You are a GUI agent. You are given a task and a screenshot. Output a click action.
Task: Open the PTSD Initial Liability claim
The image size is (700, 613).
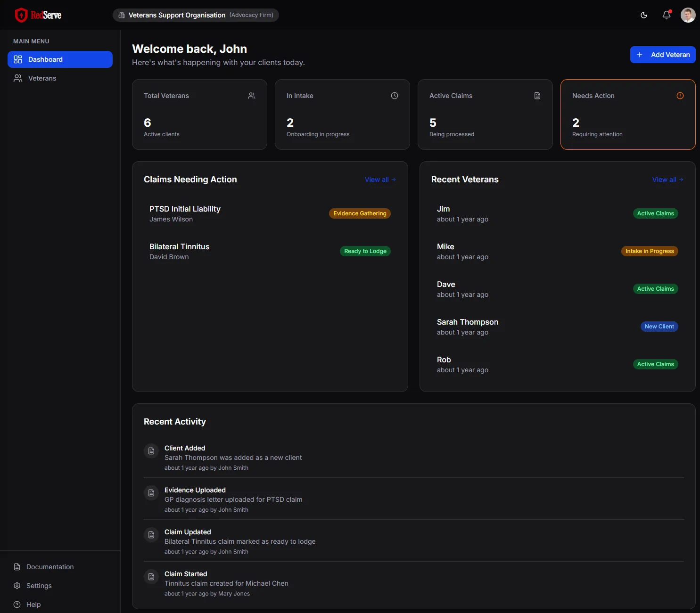click(x=185, y=209)
